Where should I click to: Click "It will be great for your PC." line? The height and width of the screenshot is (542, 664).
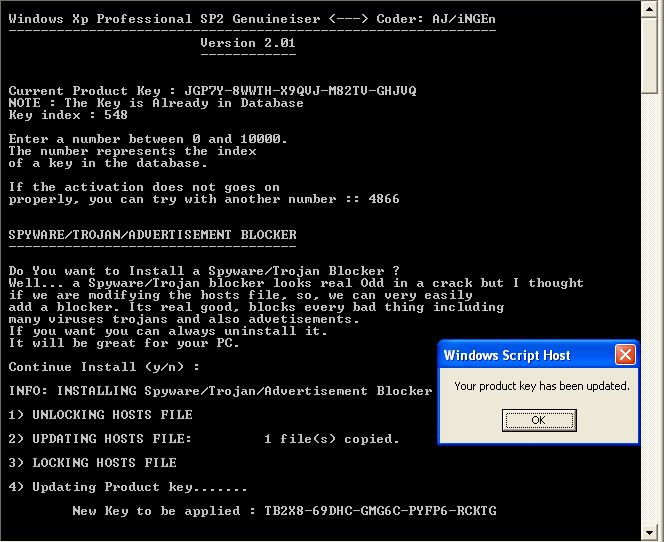point(124,343)
